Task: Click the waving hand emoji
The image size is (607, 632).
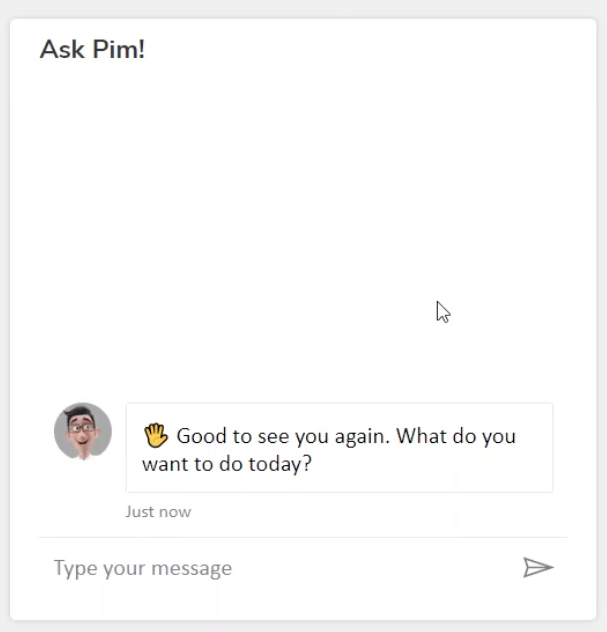Action: coord(155,436)
